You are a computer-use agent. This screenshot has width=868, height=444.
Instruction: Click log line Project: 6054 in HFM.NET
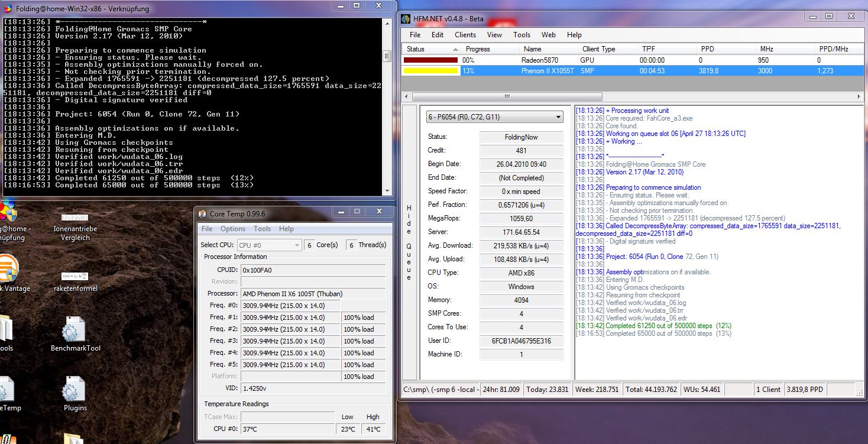[x=647, y=257]
